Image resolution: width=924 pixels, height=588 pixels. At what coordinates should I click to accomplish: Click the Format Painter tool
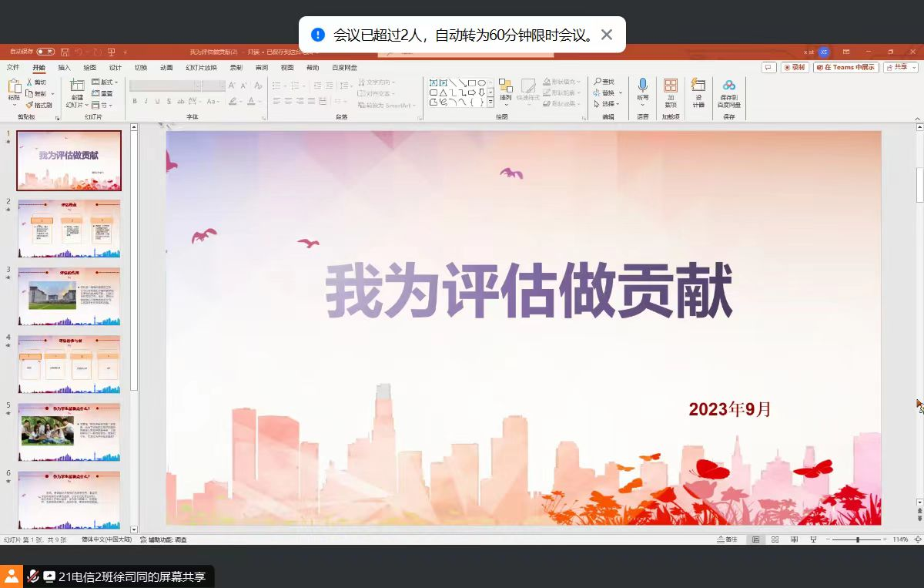(39, 105)
